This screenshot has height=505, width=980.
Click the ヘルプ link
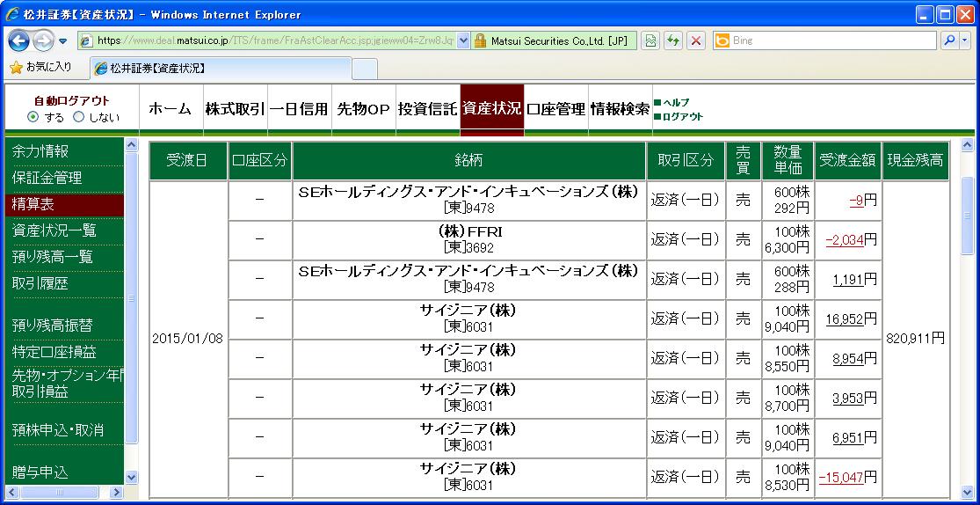coord(675,103)
